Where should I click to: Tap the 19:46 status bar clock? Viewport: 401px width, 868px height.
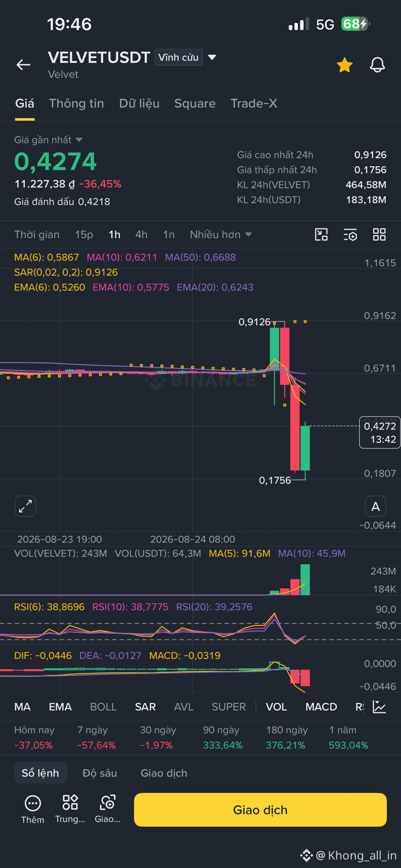click(69, 24)
